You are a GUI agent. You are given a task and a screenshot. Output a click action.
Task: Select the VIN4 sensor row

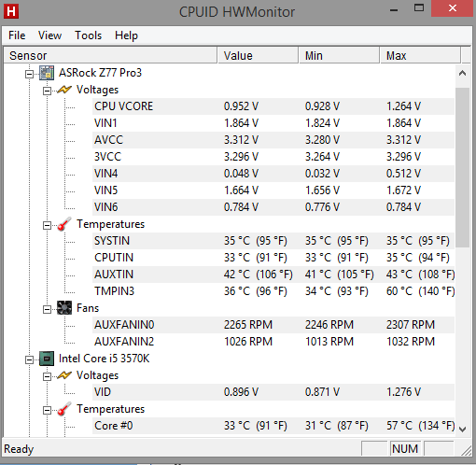click(273, 174)
